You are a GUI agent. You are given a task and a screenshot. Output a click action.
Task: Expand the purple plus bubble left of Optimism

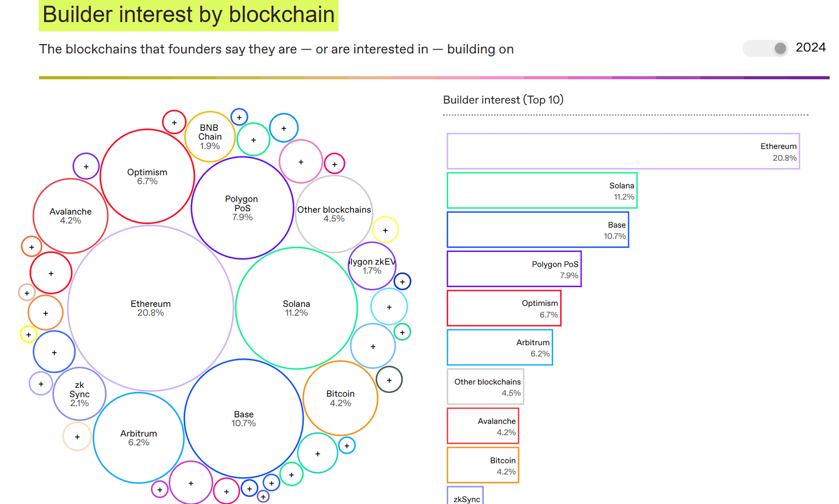coord(86,167)
